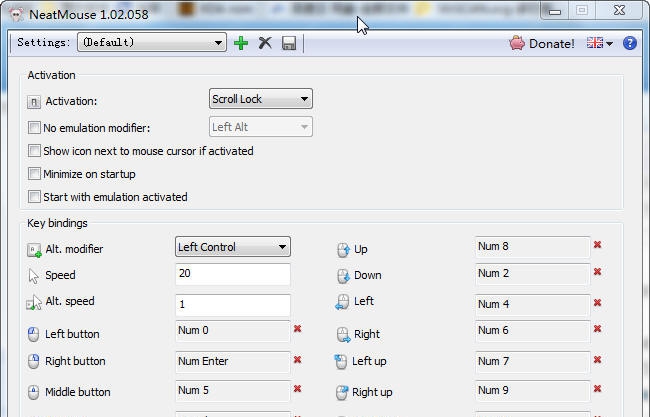Viewport: 650px width, 417px height.
Task: Open the Alt. modifier Left Control dropdown
Action: (x=233, y=247)
